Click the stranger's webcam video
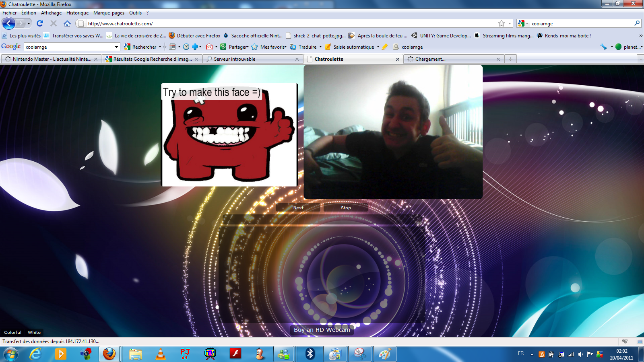The width and height of the screenshot is (644, 362). coord(393,132)
